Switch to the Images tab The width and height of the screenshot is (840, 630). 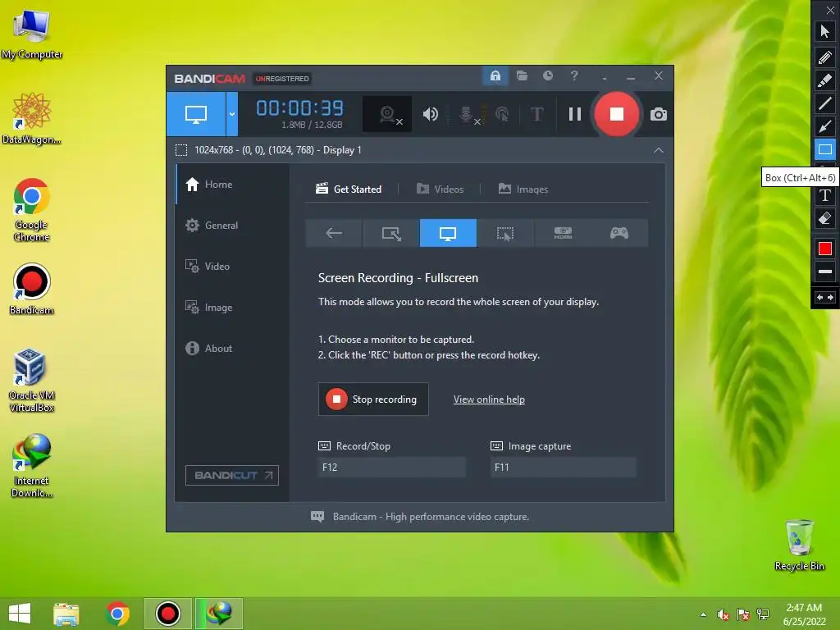[x=523, y=189]
